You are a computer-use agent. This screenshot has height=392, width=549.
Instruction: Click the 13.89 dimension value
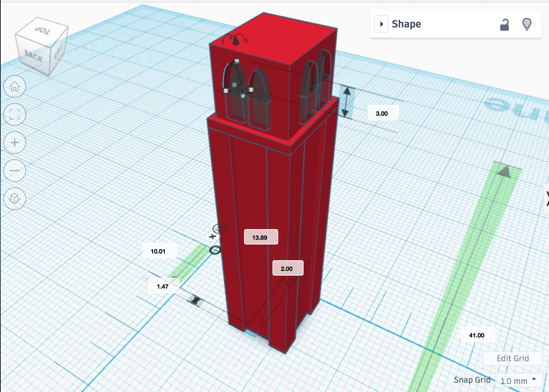[x=261, y=237]
